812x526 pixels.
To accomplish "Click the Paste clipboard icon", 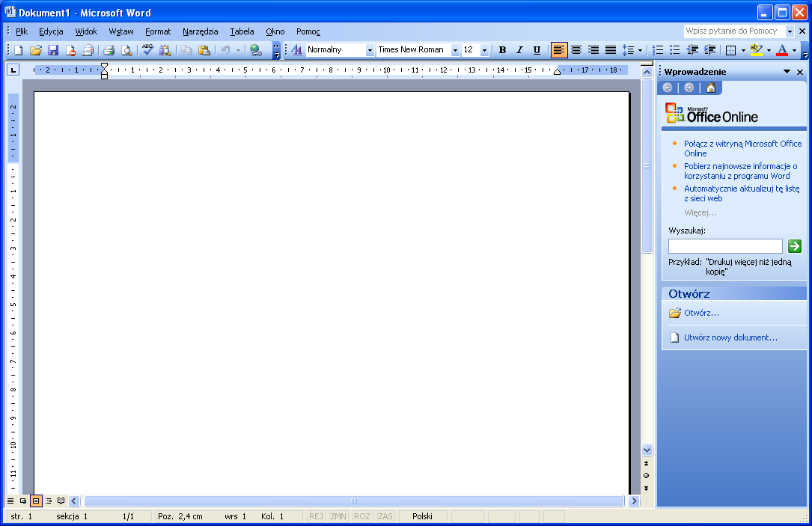I will coord(204,50).
